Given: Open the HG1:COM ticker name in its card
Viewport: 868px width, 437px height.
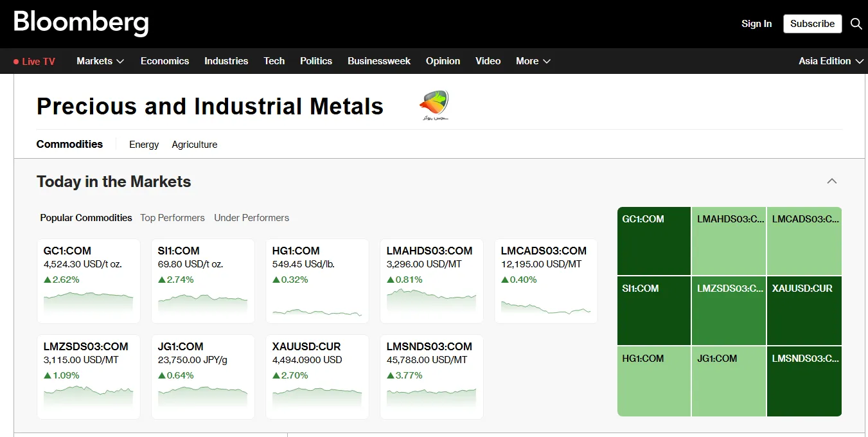Looking at the screenshot, I should point(296,251).
